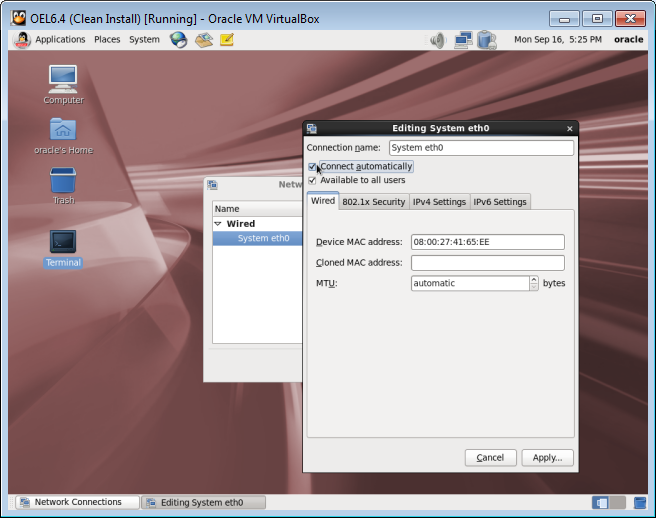This screenshot has height=518, width=656.
Task: Open the System menu
Action: [144, 40]
